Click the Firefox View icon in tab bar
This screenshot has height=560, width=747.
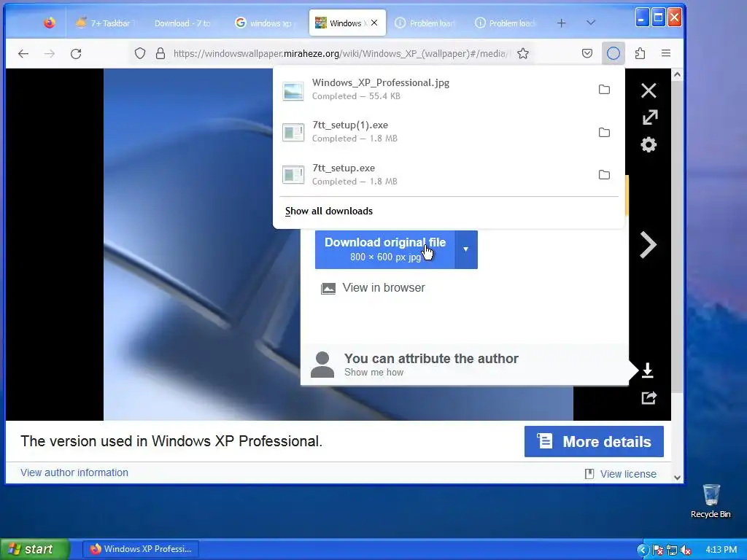(x=49, y=23)
